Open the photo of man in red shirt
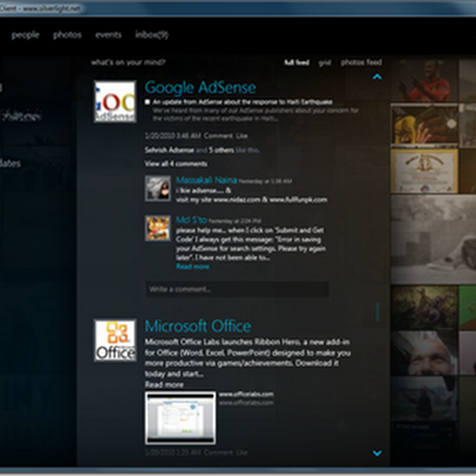The image size is (476, 476). tap(424, 80)
